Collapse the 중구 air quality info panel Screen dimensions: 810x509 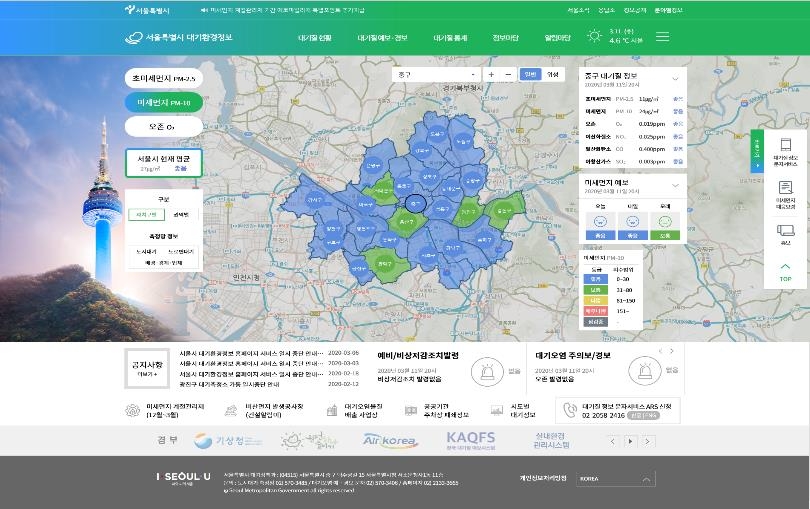pyautogui.click(x=675, y=76)
